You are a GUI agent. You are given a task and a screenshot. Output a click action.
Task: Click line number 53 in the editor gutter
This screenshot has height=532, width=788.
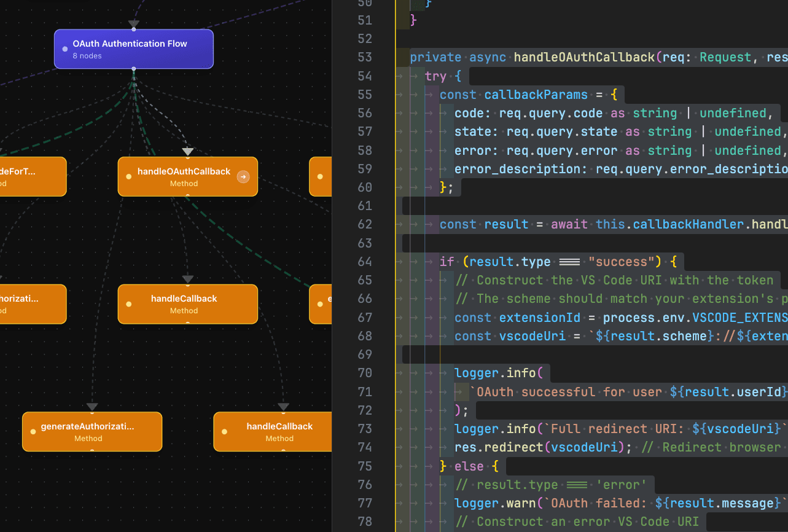click(x=364, y=57)
